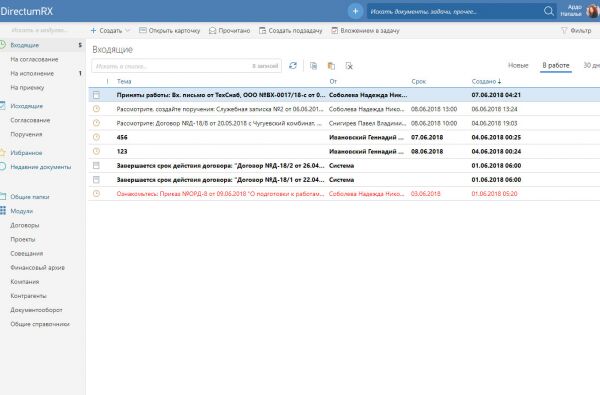Image resolution: width=600 pixels, height=395 pixels.
Task: Open Общие папки in sidebar
Action: (x=30, y=196)
